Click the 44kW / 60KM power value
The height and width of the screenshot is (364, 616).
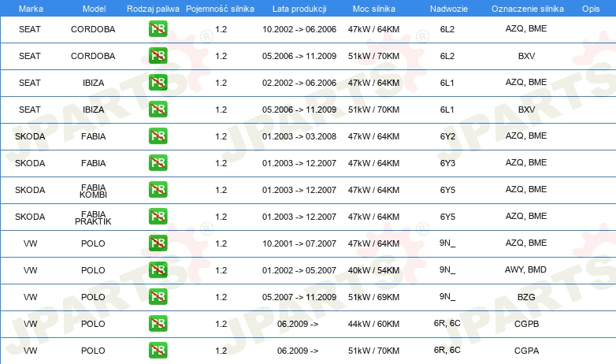point(373,324)
